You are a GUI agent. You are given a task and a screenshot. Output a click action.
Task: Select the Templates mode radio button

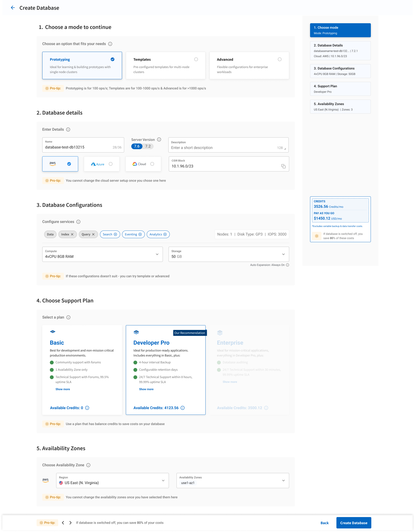[x=196, y=59]
